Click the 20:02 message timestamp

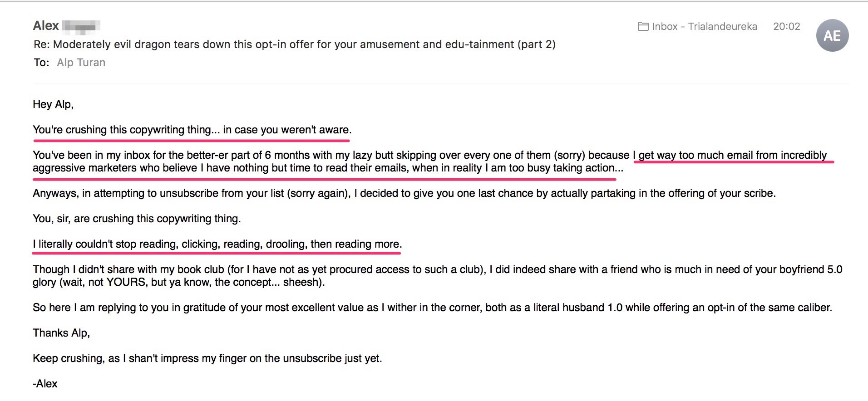[786, 26]
